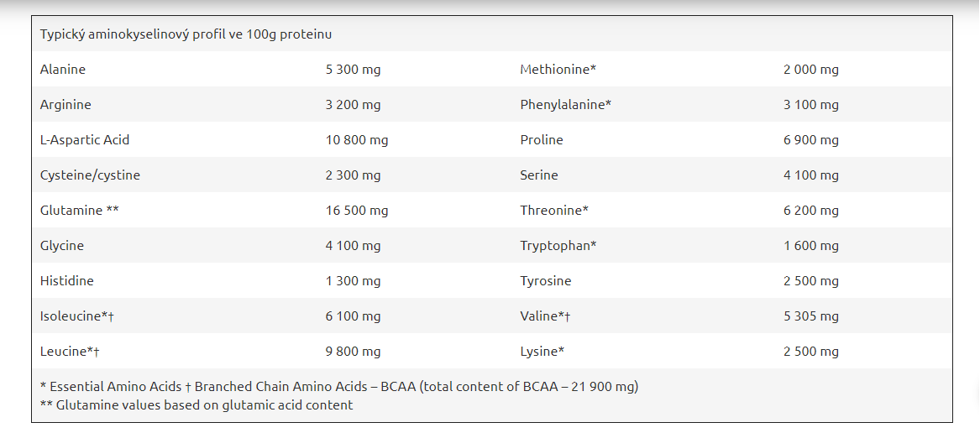Click the Glutamine ** label
The height and width of the screenshot is (433, 980).
point(80,211)
